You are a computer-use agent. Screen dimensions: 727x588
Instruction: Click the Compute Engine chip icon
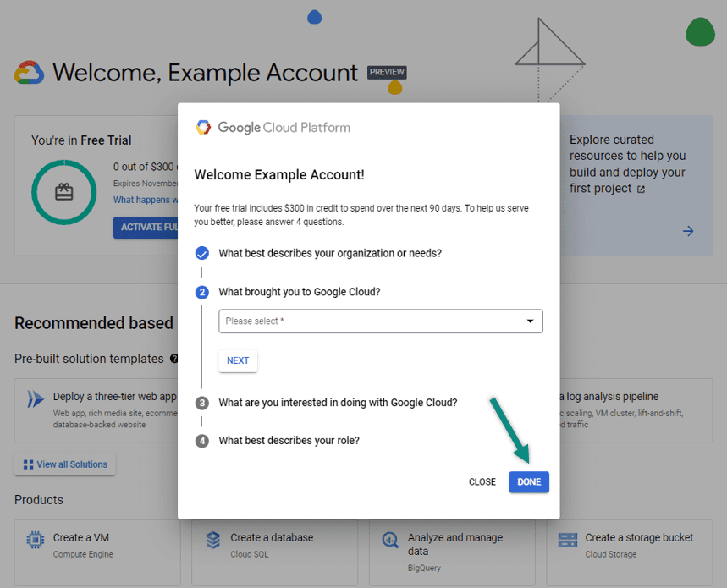[36, 540]
